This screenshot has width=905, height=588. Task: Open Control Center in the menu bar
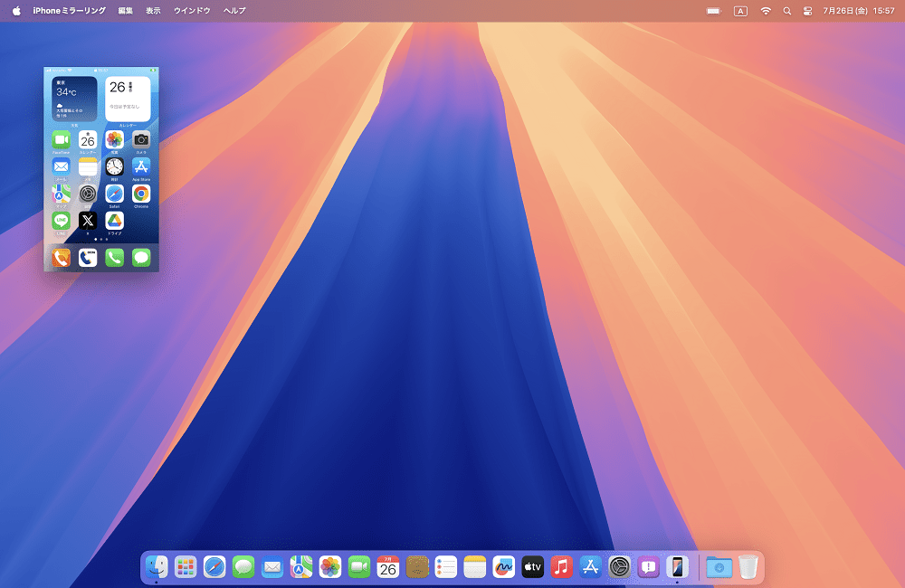(807, 11)
